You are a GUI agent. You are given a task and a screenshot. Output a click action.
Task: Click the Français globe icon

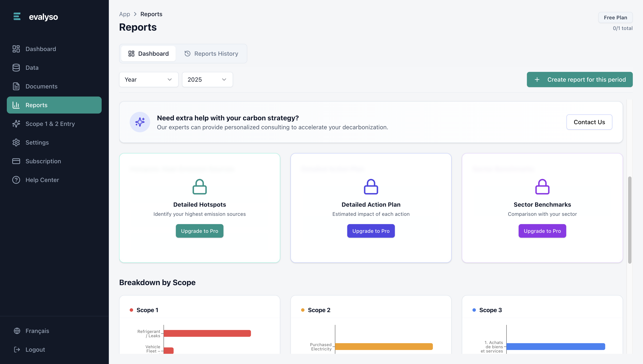point(17,331)
